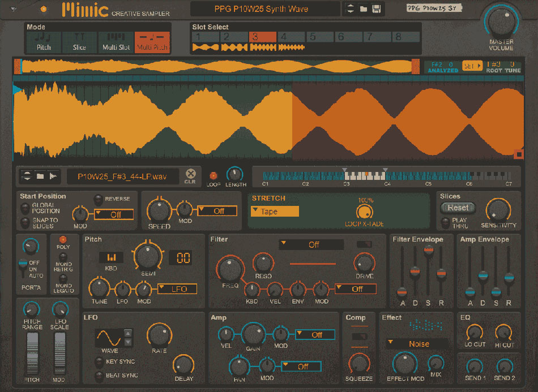Open Start Position mod source dropdown
The image size is (538, 392).
114,214
